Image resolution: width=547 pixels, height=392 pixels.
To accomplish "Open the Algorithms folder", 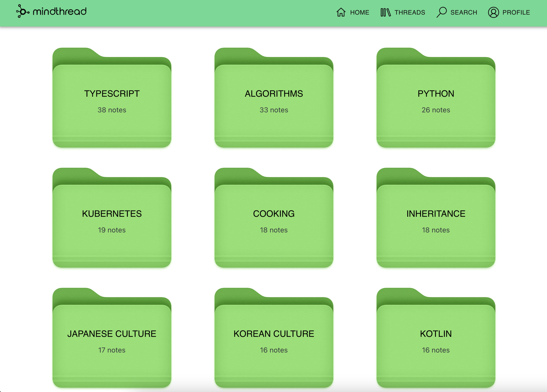I will pyautogui.click(x=274, y=101).
